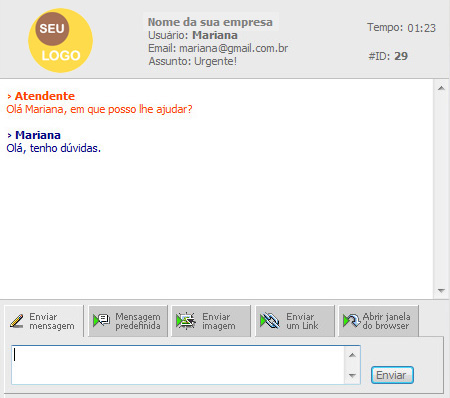Open the Enviar um Link tab
The width and height of the screenshot is (450, 398).
(x=295, y=321)
